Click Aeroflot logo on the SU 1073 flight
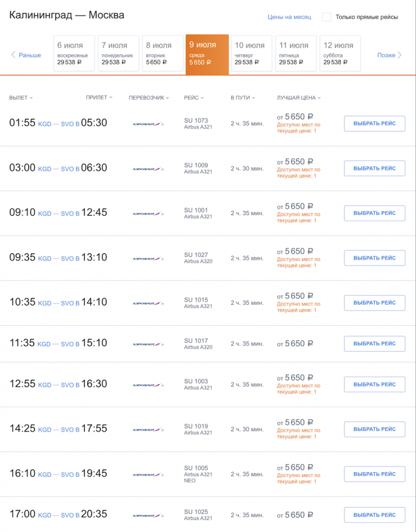The width and height of the screenshot is (416, 532). coord(148,124)
